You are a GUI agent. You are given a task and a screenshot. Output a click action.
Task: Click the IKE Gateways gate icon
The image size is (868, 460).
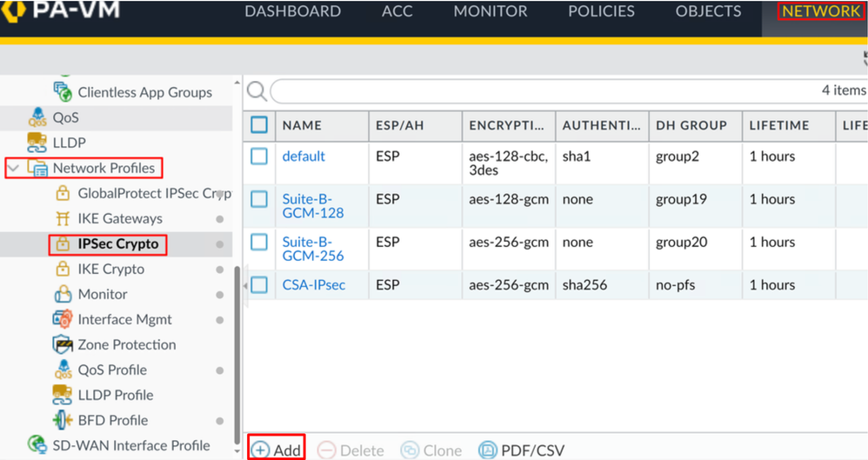pos(63,218)
